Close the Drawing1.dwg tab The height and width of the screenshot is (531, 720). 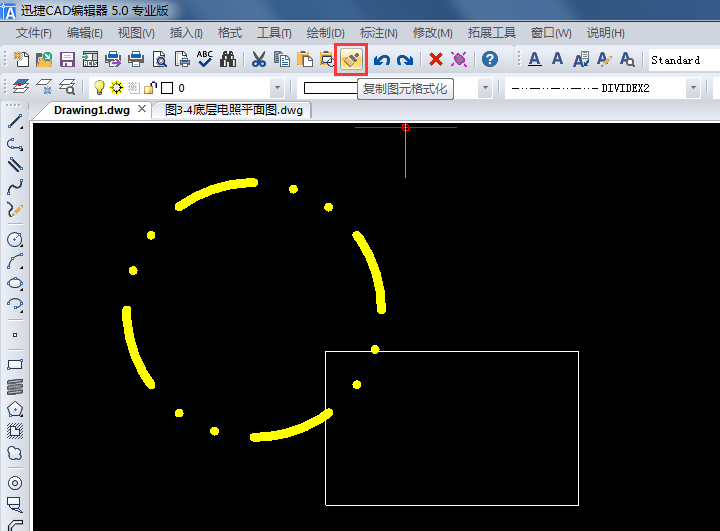(x=142, y=109)
